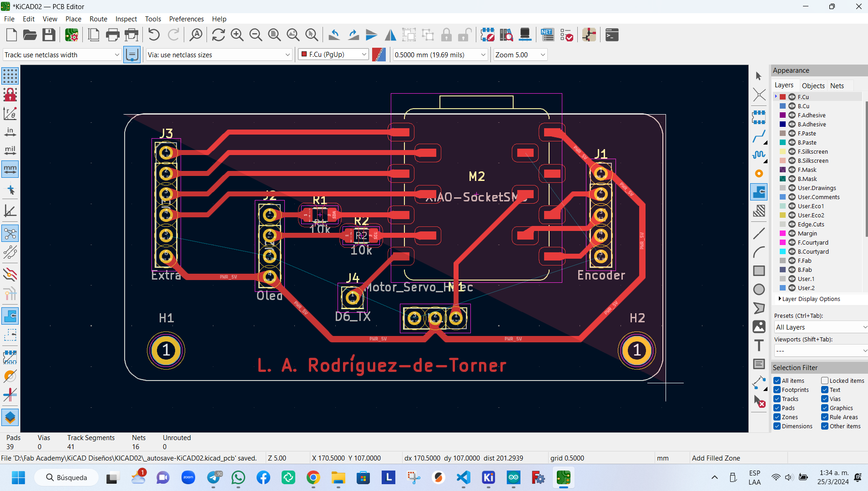This screenshot has width=868, height=491.
Task: Select the Add Footprint tool
Action: pyautogui.click(x=759, y=117)
